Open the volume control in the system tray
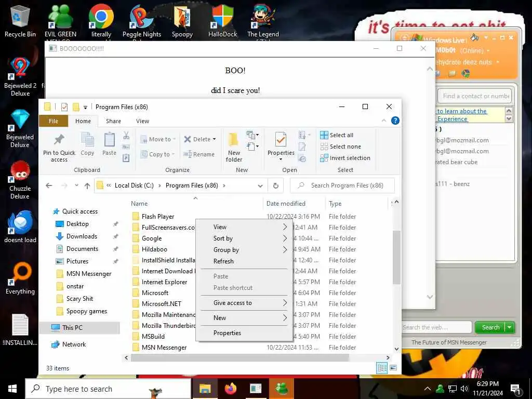This screenshot has height=399, width=532. click(x=464, y=389)
